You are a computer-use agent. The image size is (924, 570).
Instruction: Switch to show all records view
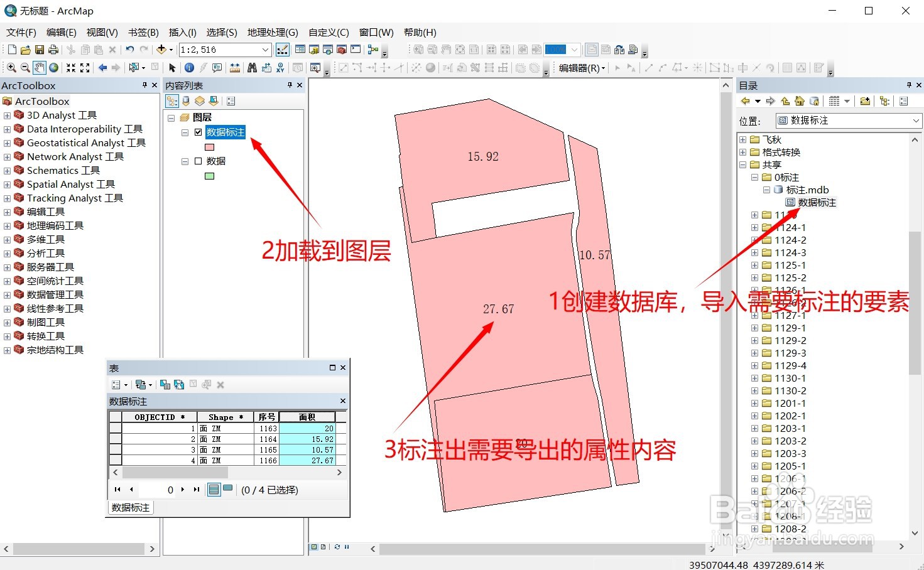click(x=214, y=489)
